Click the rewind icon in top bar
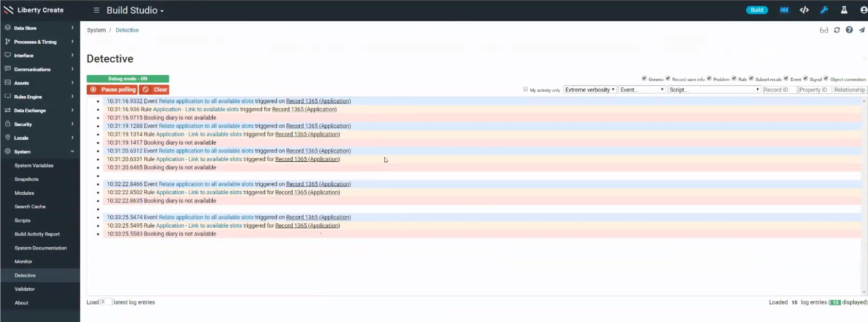Viewport: 868px width, 322px height. pyautogui.click(x=784, y=10)
